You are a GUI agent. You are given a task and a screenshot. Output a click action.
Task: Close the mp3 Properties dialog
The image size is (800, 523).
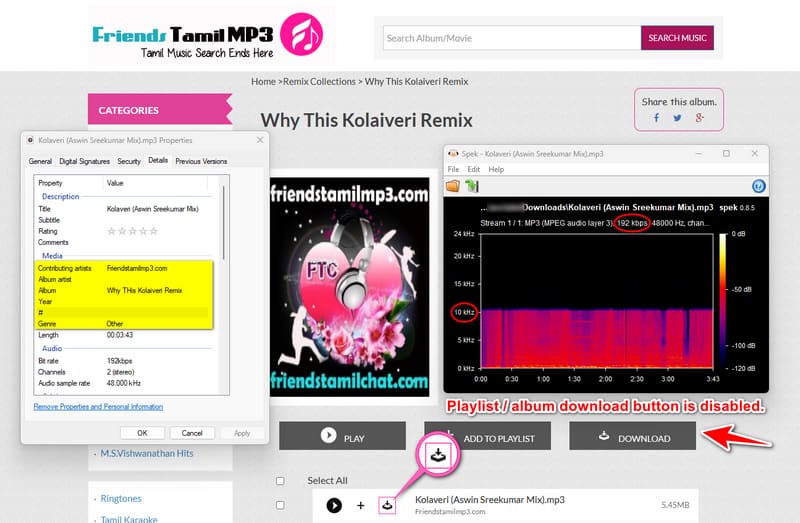click(x=260, y=140)
